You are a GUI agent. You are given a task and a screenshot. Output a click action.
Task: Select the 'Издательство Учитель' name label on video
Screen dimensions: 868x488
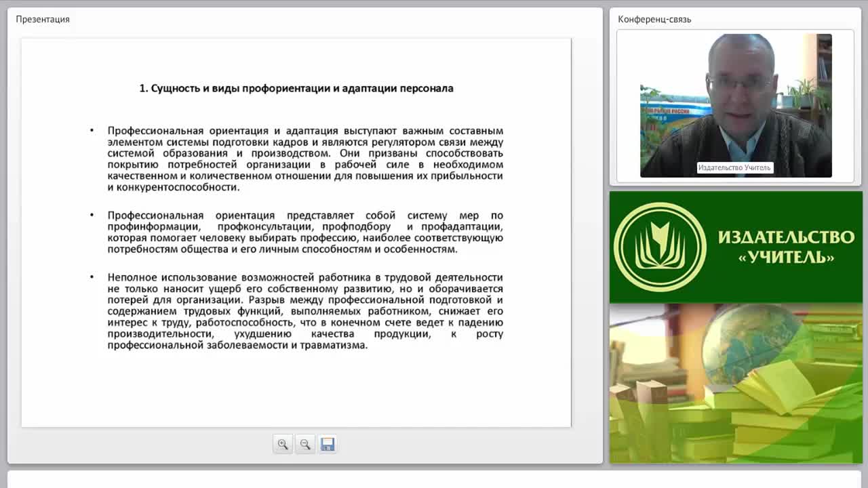click(734, 167)
